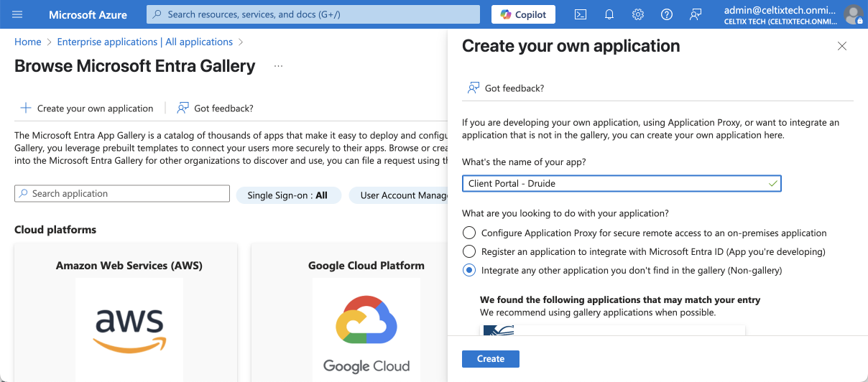Open the Help question mark icon
This screenshot has width=868, height=382.
click(x=666, y=14)
